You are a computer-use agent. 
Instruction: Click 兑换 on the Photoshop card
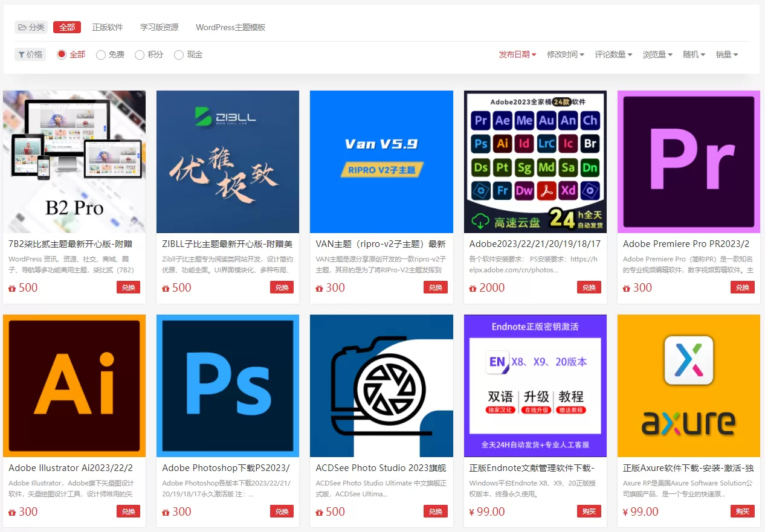pyautogui.click(x=282, y=511)
